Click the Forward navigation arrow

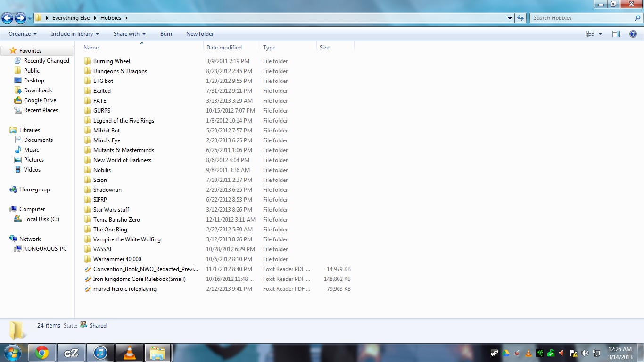(x=20, y=18)
